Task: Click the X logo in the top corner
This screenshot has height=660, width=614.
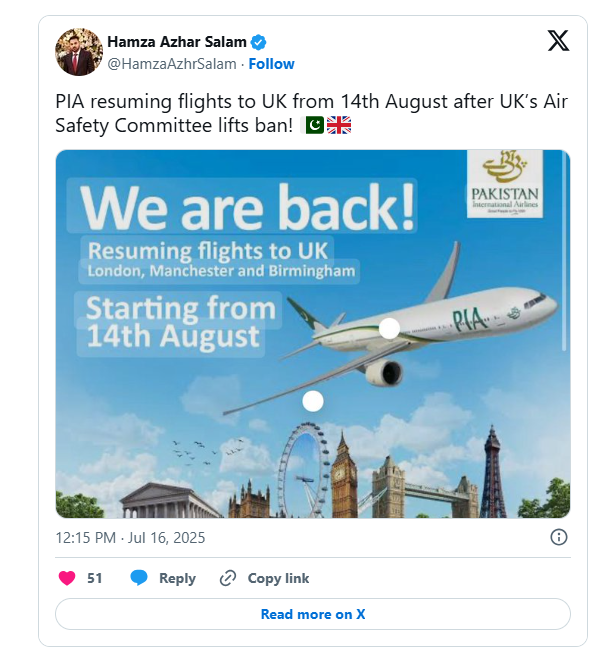Action: [x=559, y=41]
